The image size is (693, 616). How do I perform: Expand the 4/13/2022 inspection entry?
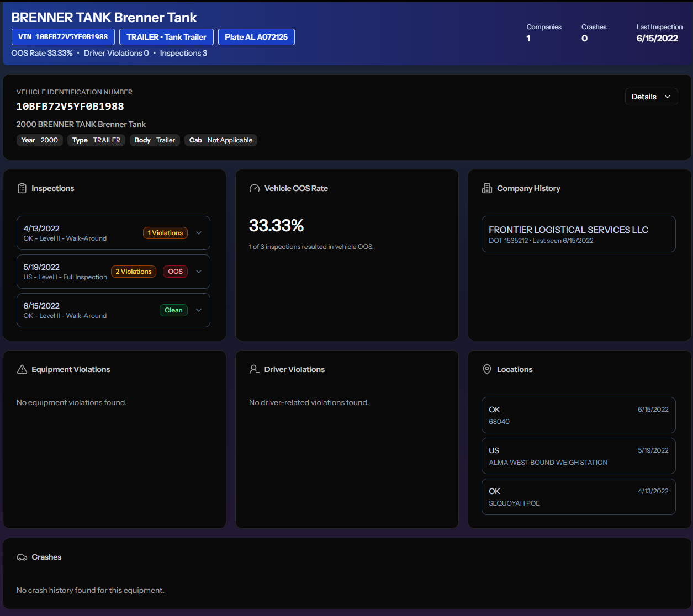(x=198, y=232)
